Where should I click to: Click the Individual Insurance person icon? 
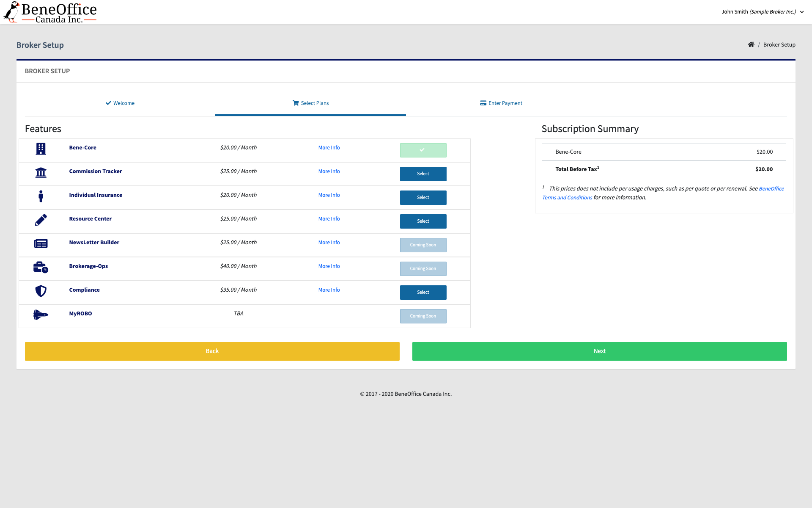pyautogui.click(x=41, y=196)
